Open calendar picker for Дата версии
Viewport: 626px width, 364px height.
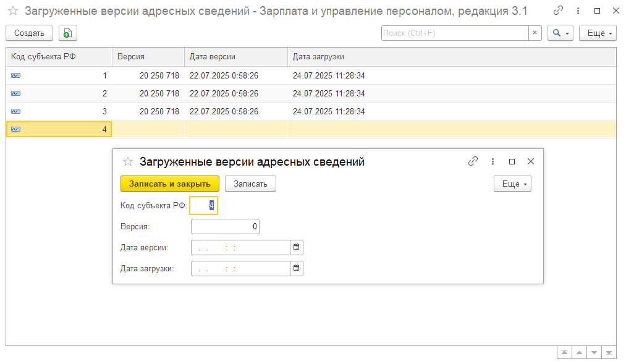click(296, 247)
